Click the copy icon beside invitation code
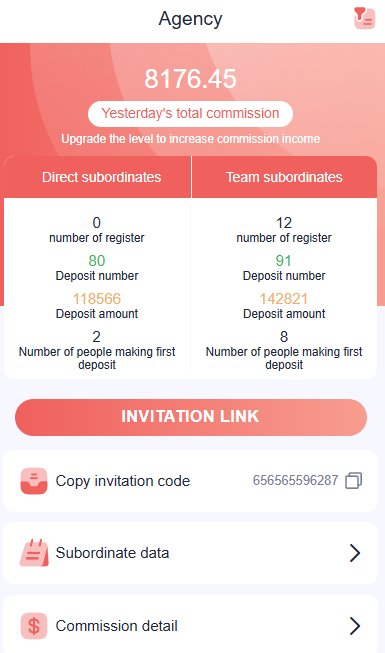The height and width of the screenshot is (653, 385). tap(353, 480)
